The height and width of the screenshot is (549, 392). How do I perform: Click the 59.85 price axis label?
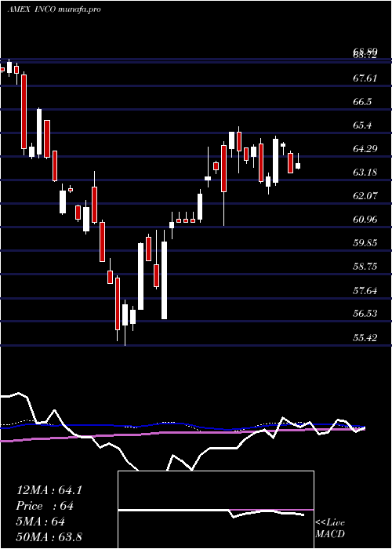[x=365, y=242]
